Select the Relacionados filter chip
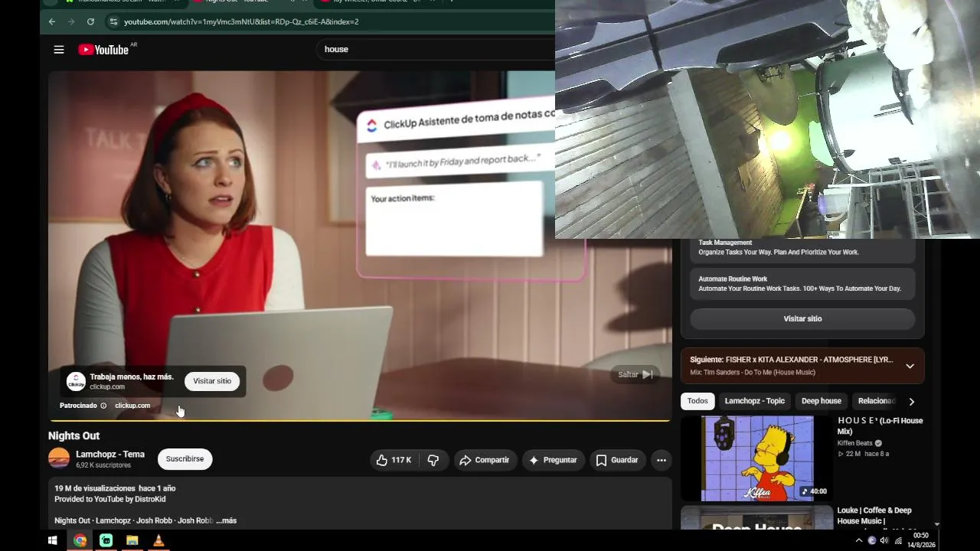 (876, 401)
